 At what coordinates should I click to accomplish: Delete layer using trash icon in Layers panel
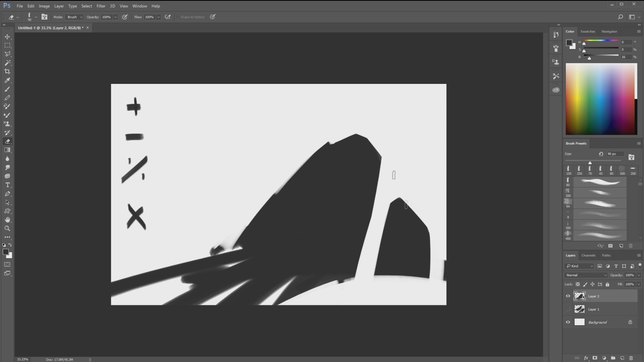[631, 358]
